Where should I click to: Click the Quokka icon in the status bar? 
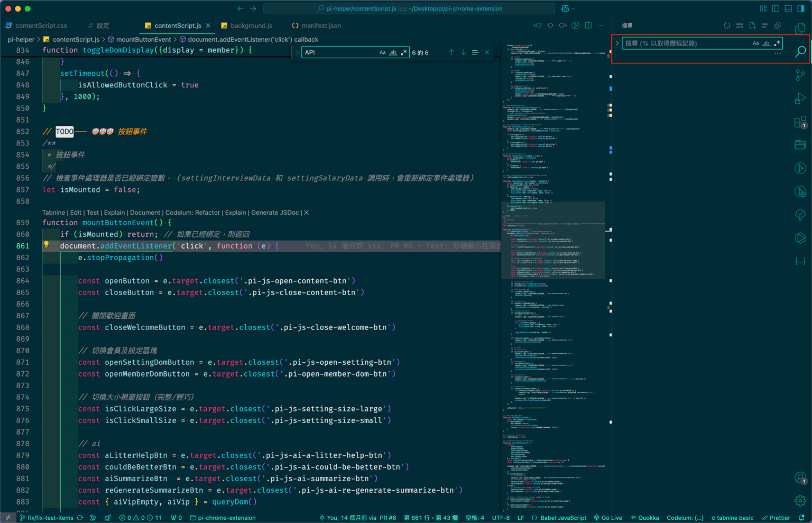pos(645,518)
